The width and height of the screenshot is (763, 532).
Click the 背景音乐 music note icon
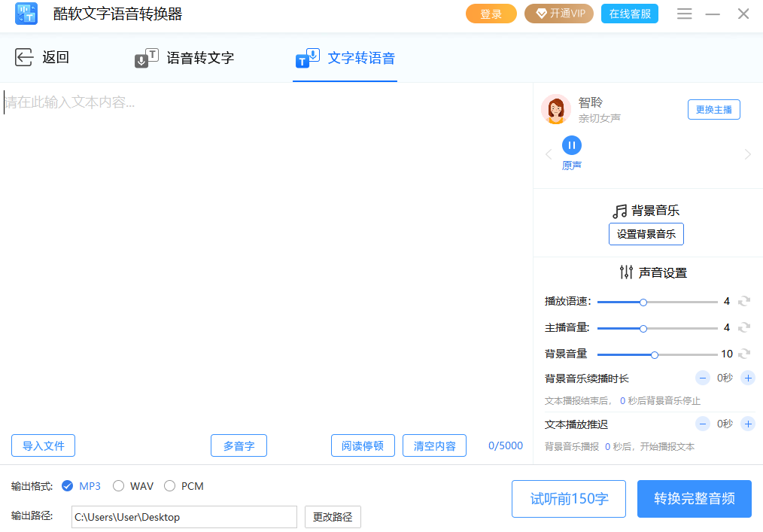pos(619,211)
